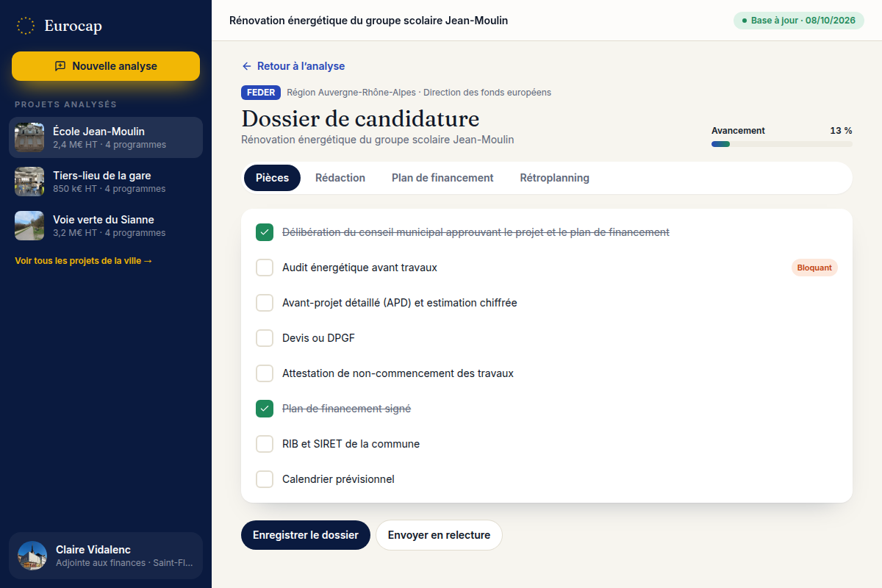Open the Tiers-lieu de la gare thumbnail

29,182
